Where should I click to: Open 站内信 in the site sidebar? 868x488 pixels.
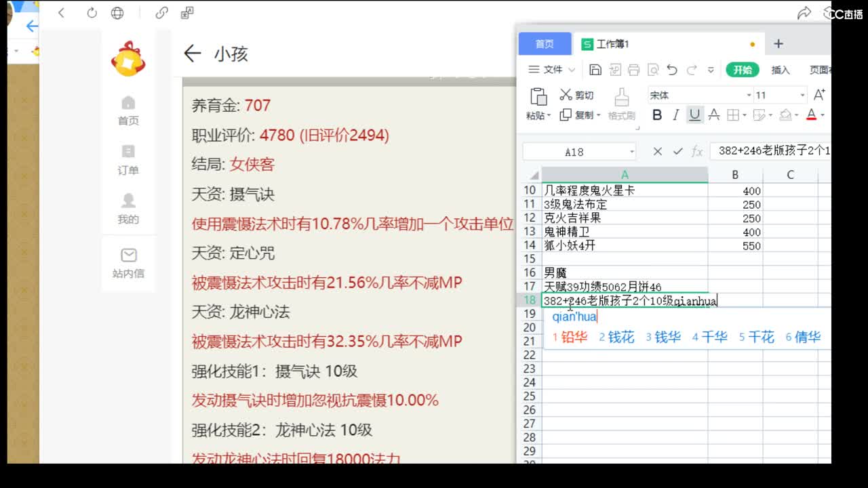pyautogui.click(x=128, y=264)
